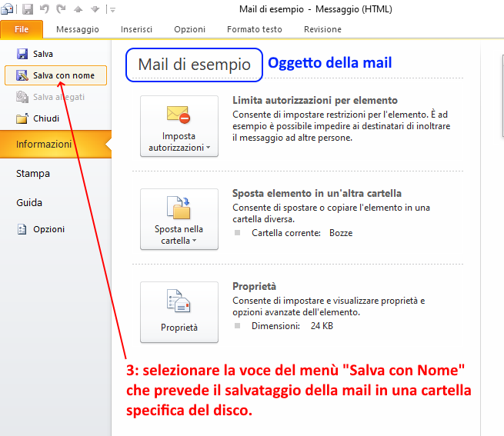
Task: Undo with the quick access arrow
Action: pos(45,9)
